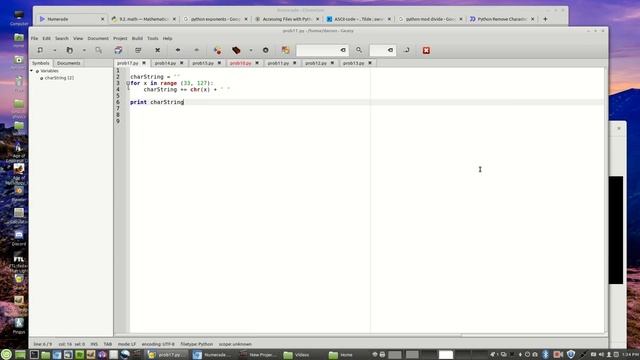The height and width of the screenshot is (360, 640).
Task: Open the View menu
Action: click(78, 38)
